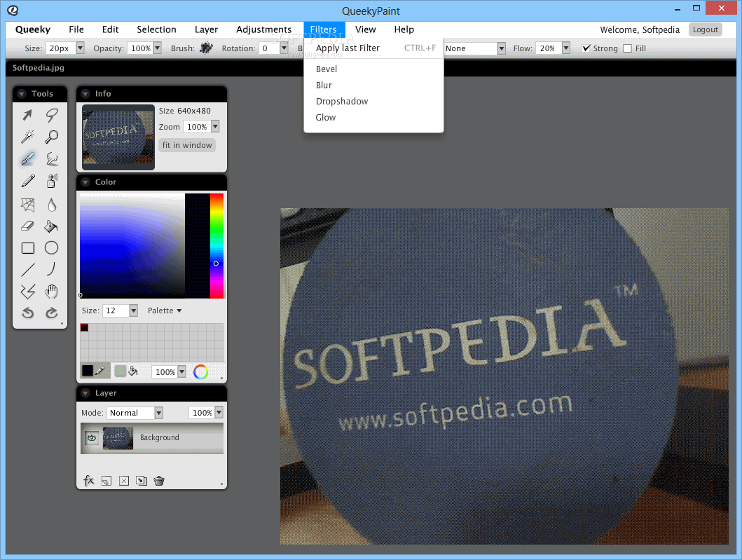Collapse the Tools panel

(21, 94)
